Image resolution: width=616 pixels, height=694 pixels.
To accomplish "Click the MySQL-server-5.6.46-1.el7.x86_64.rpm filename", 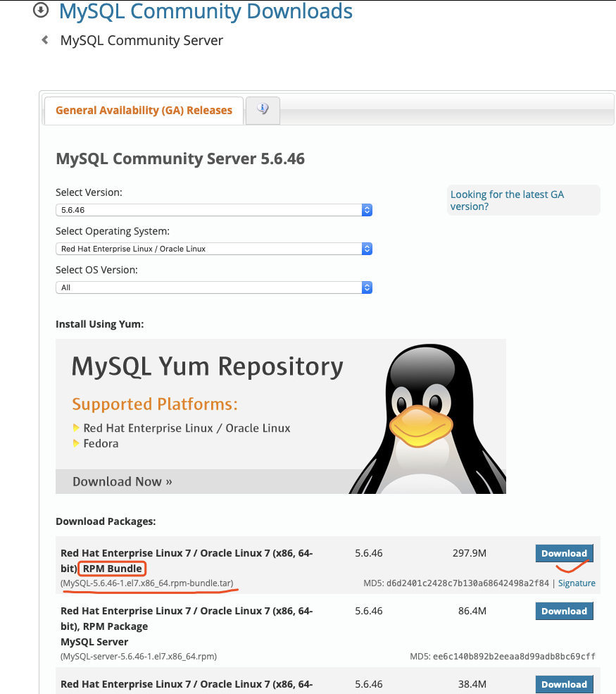I will [139, 657].
